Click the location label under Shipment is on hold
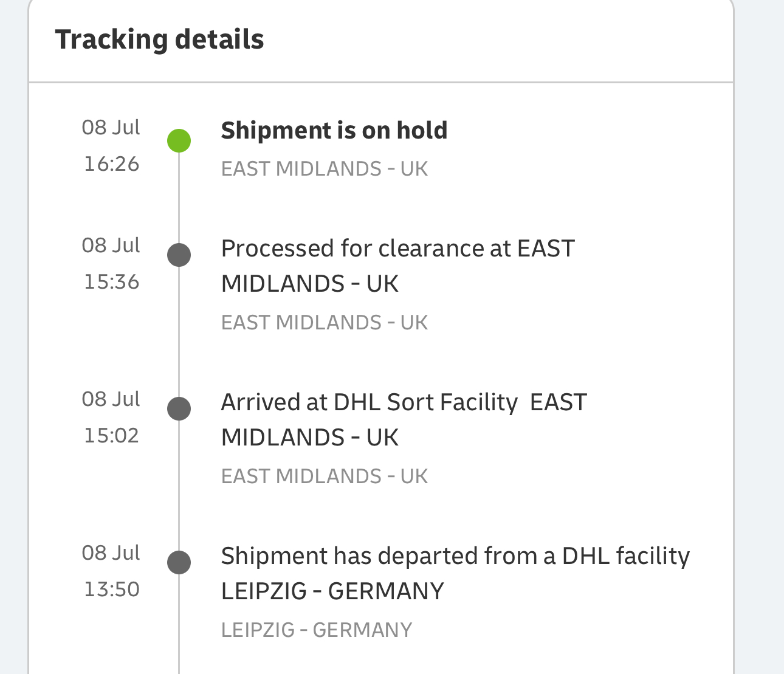Viewport: 784px width, 674px height. [324, 168]
